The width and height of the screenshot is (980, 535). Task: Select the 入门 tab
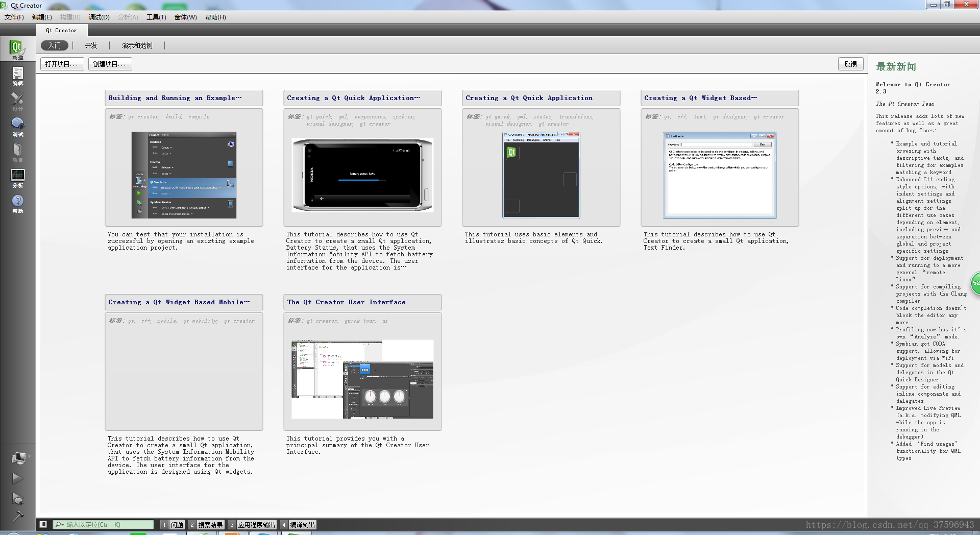click(55, 45)
